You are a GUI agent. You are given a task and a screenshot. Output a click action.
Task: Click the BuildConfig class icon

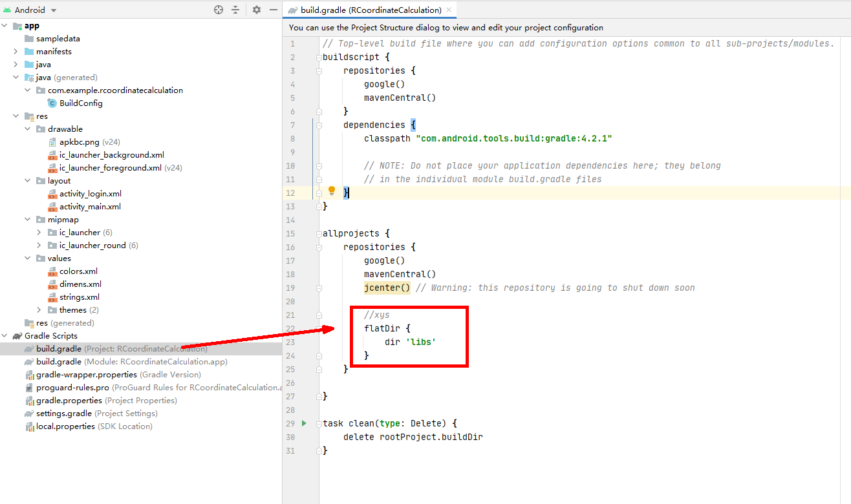pyautogui.click(x=52, y=103)
